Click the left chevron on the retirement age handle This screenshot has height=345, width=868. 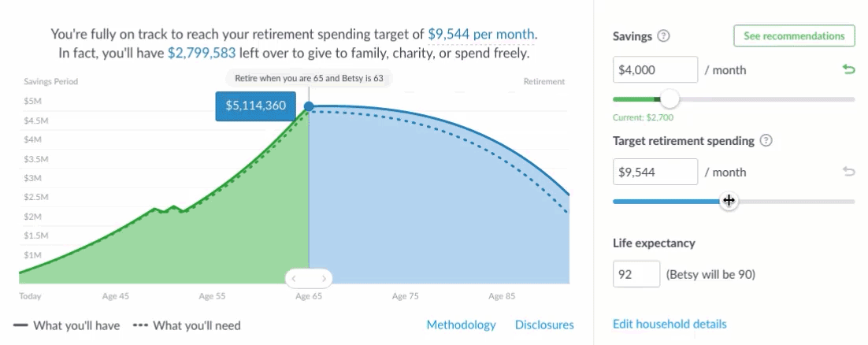[294, 278]
